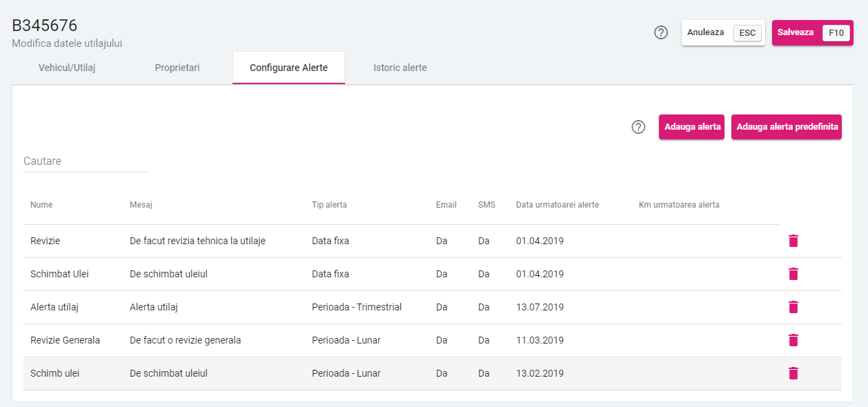Image resolution: width=868 pixels, height=407 pixels.
Task: Focus the Cautare search field
Action: (86, 161)
